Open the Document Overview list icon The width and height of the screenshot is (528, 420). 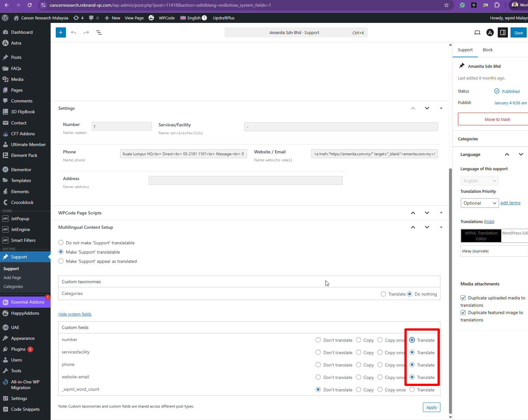pos(99,32)
